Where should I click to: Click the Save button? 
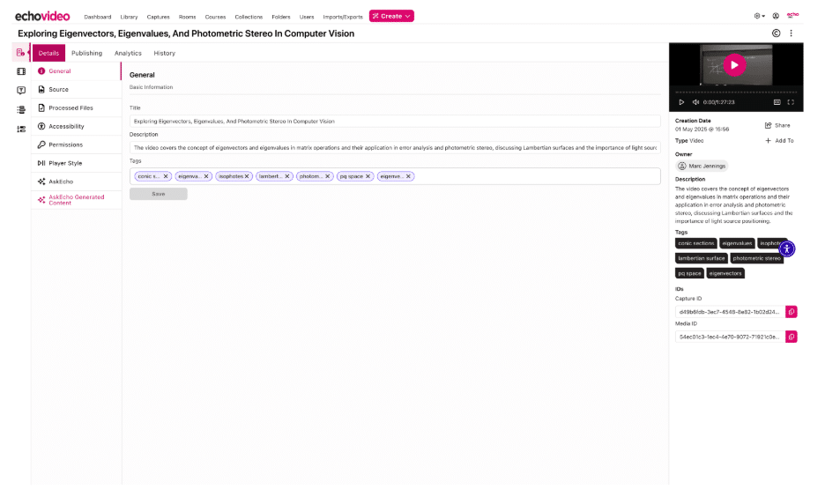tap(159, 194)
